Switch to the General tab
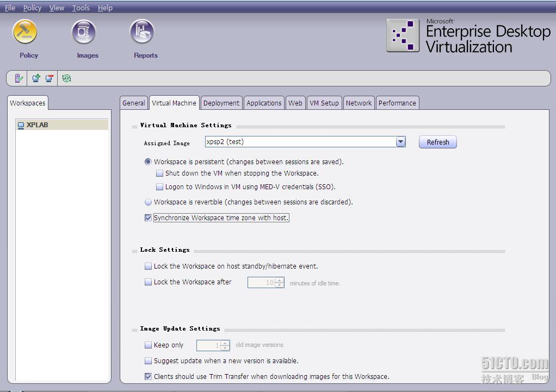Image resolution: width=556 pixels, height=392 pixels. (134, 103)
